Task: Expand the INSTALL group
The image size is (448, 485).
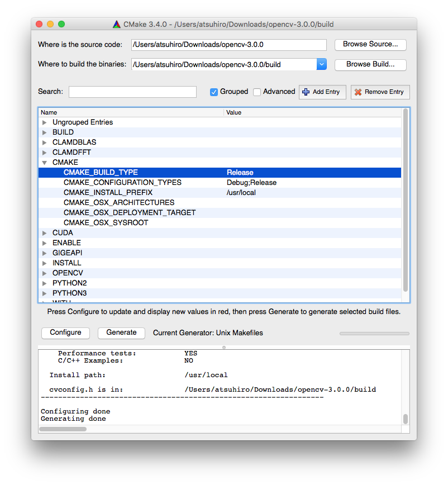Action: tap(45, 263)
